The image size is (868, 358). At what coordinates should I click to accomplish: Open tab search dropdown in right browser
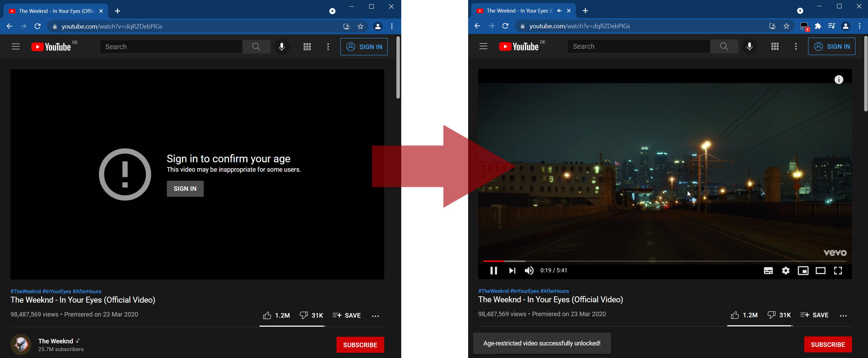tap(800, 11)
